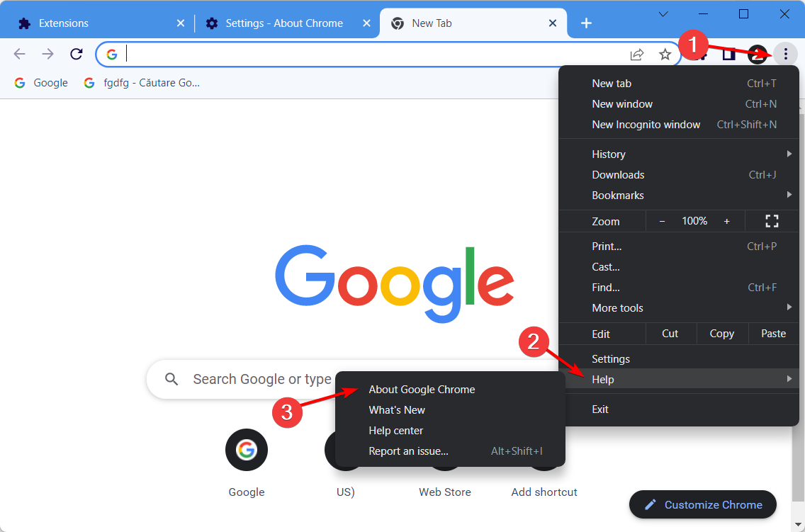This screenshot has width=805, height=532.
Task: Open a new tab with the plus button
Action: 586,23
